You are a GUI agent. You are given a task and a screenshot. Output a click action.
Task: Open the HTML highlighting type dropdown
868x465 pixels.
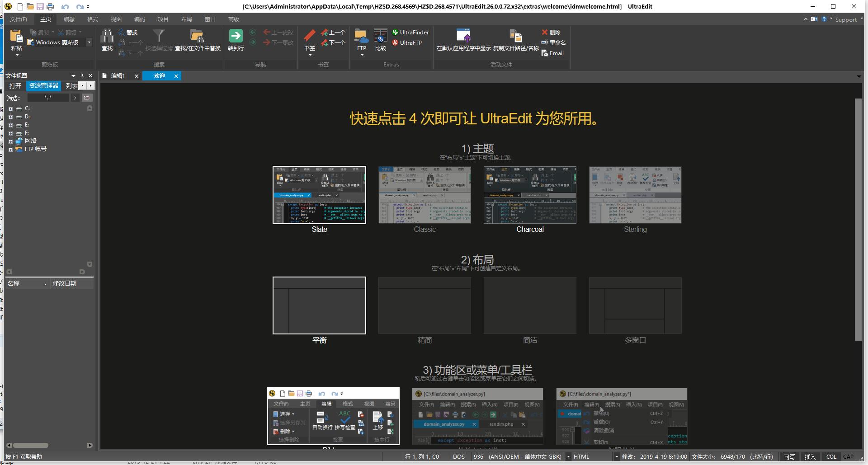click(616, 457)
